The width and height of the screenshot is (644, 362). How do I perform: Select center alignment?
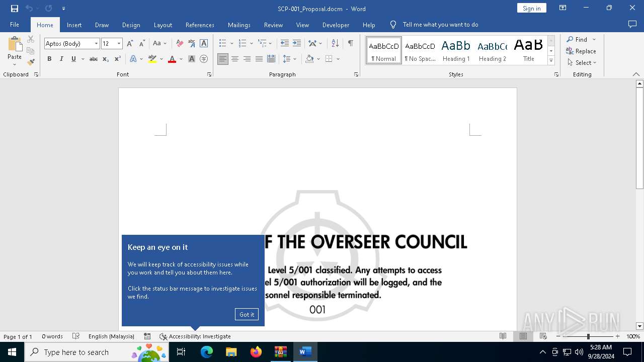[235, 59]
